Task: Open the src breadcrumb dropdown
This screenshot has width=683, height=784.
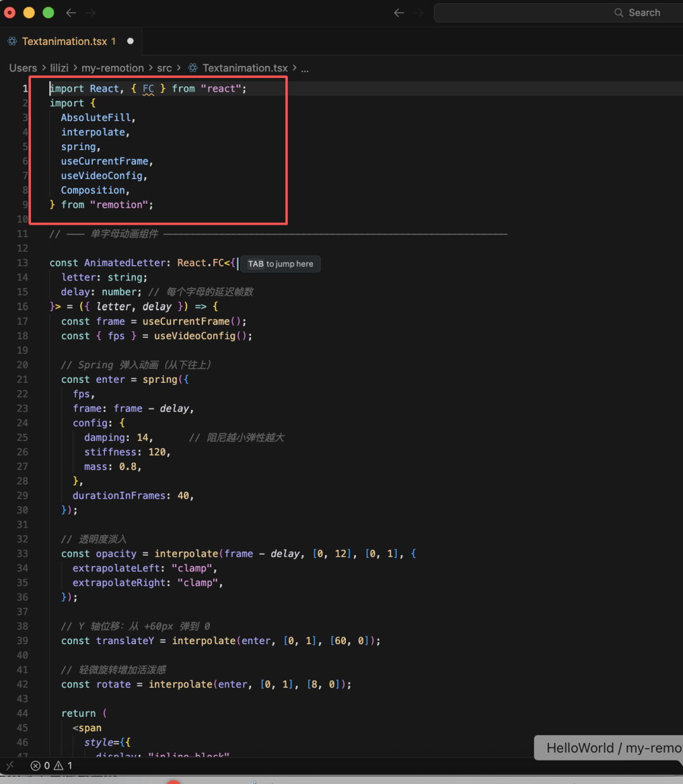Action: coord(164,68)
